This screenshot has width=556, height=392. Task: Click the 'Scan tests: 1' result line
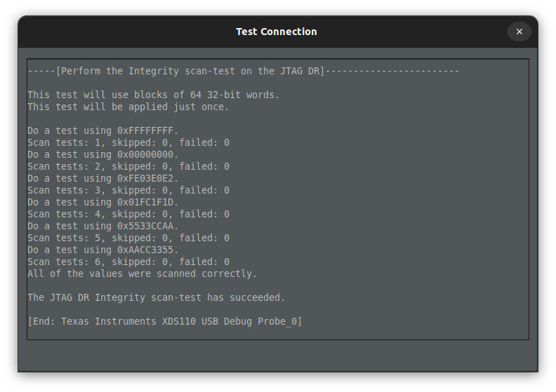tap(128, 142)
